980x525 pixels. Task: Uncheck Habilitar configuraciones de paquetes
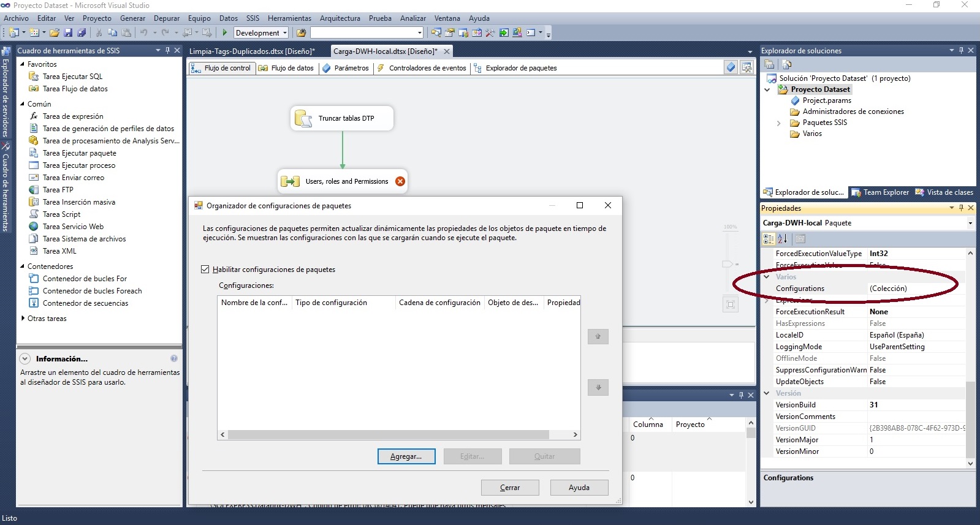205,270
